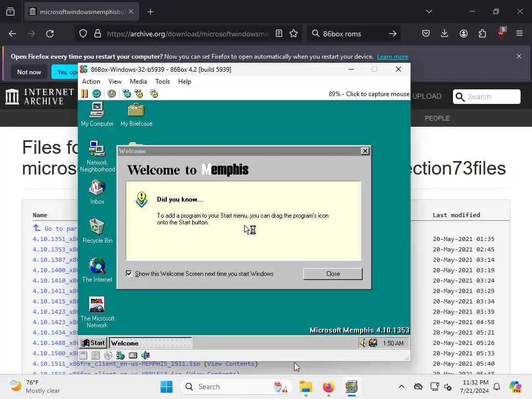Click the network status bar icon in 86Box
This screenshot has height=399, width=532.
[x=120, y=355]
